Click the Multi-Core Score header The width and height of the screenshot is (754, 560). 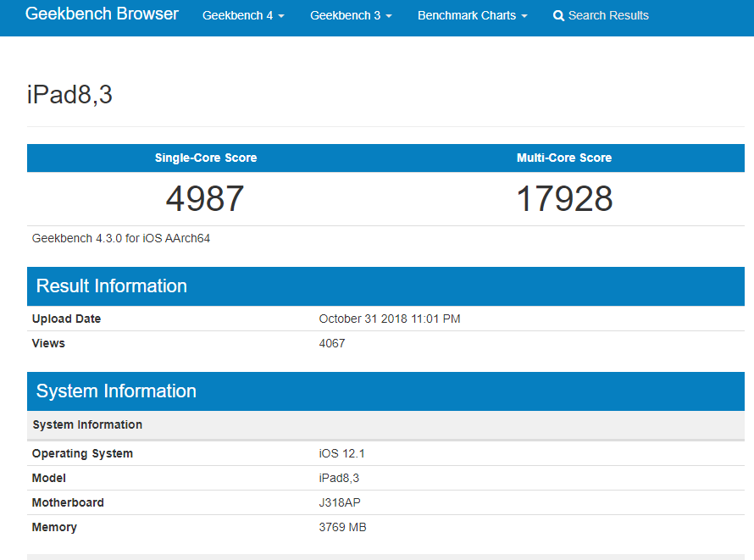click(564, 158)
